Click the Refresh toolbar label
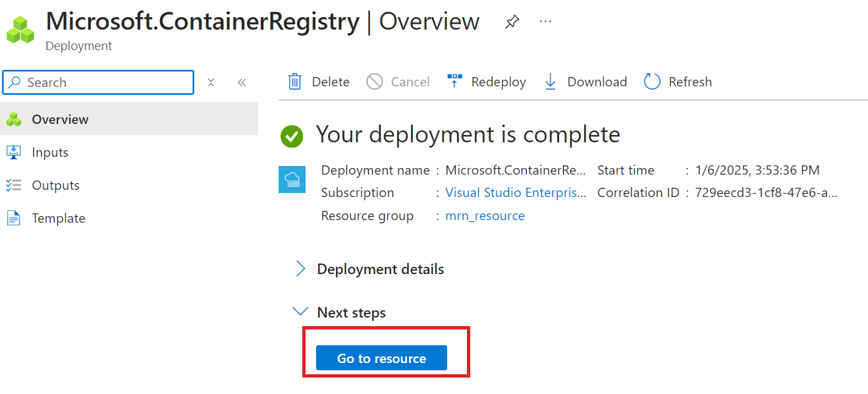The width and height of the screenshot is (868, 394). pos(690,82)
